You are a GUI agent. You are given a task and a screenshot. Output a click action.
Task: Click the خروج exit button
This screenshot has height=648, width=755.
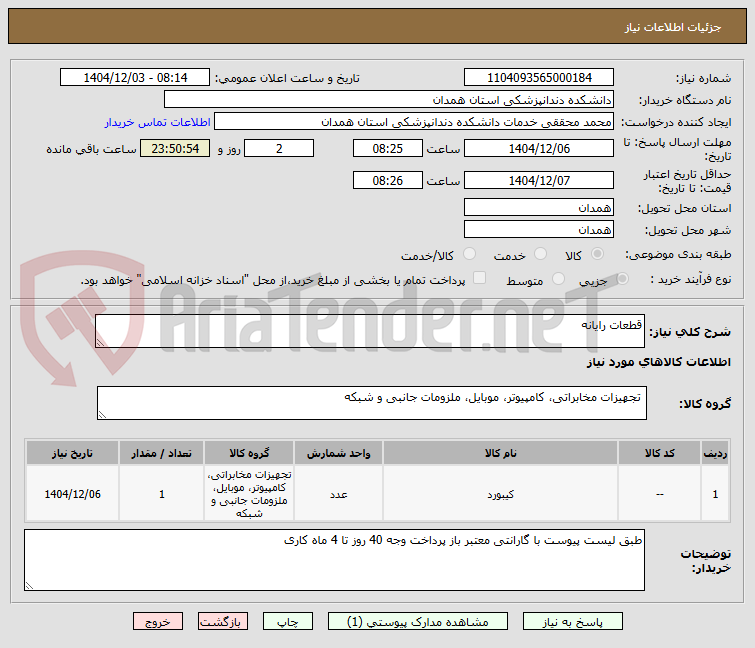(x=158, y=621)
